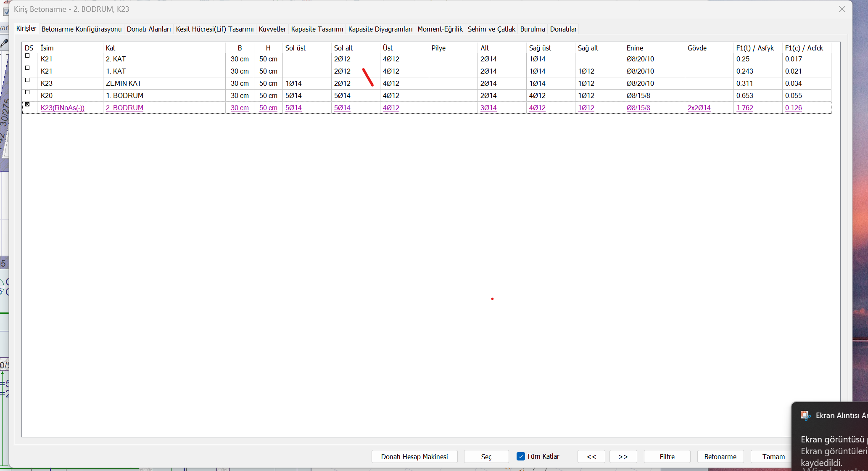The width and height of the screenshot is (868, 471).
Task: Open the Kuvvetler tab
Action: pyautogui.click(x=272, y=29)
